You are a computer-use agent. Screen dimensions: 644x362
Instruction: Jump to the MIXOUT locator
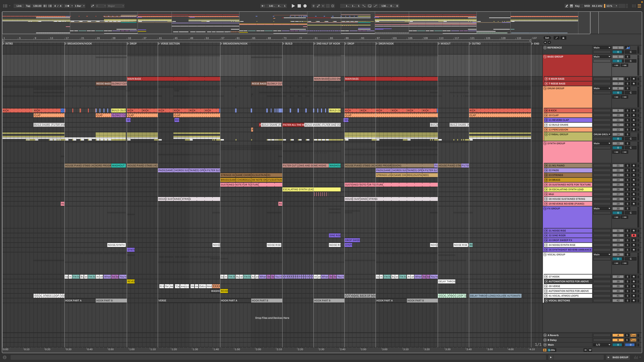coord(445,44)
